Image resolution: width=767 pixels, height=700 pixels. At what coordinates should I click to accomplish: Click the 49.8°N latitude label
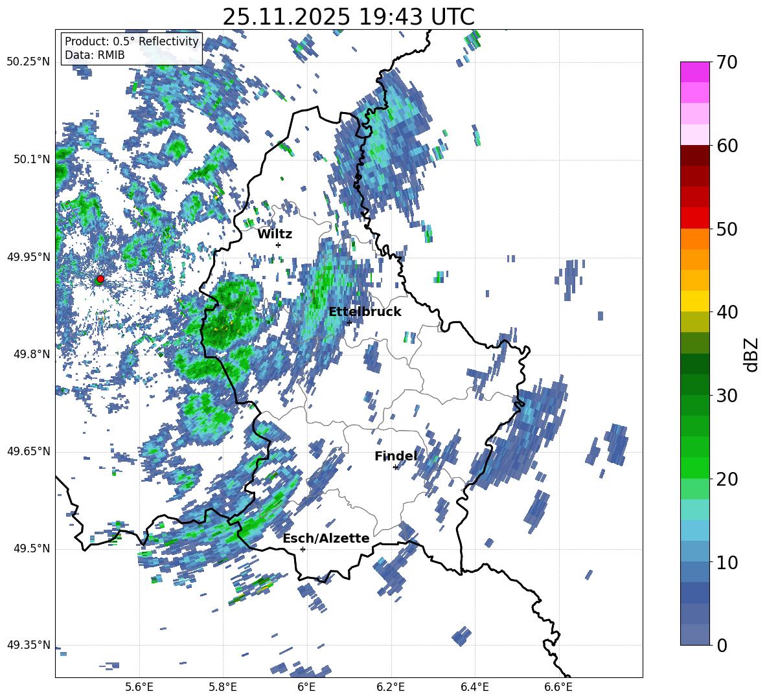coord(31,354)
